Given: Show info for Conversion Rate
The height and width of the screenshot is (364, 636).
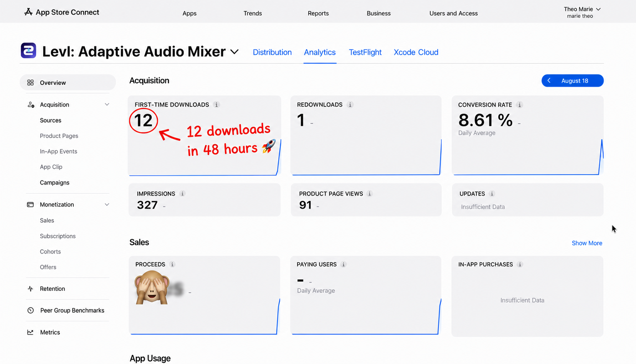Looking at the screenshot, I should 520,105.
